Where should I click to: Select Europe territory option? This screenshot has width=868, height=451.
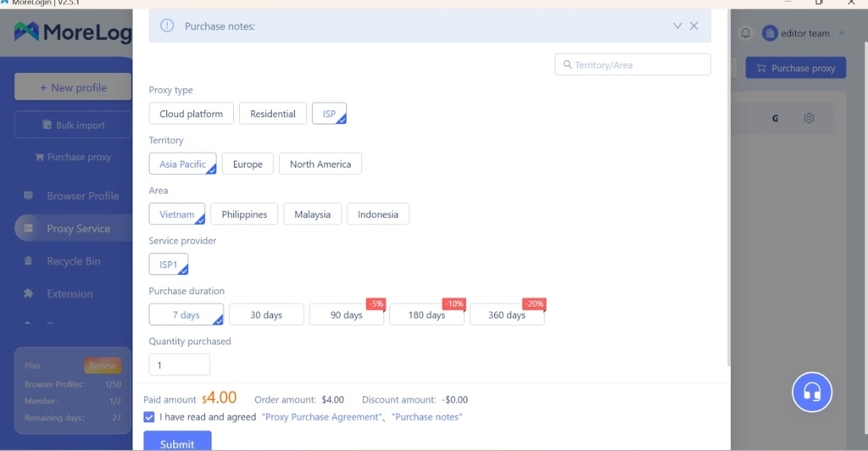pyautogui.click(x=248, y=164)
